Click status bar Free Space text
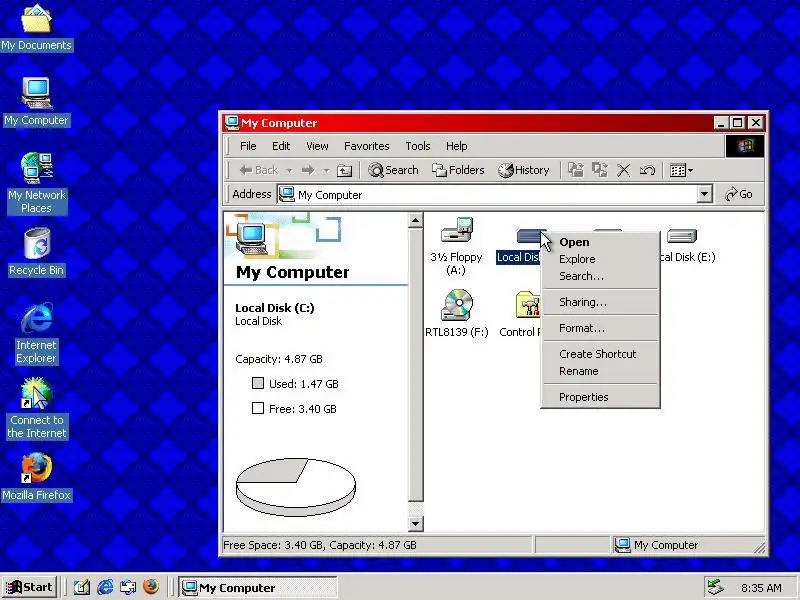This screenshot has width=800, height=600. pyautogui.click(x=320, y=545)
